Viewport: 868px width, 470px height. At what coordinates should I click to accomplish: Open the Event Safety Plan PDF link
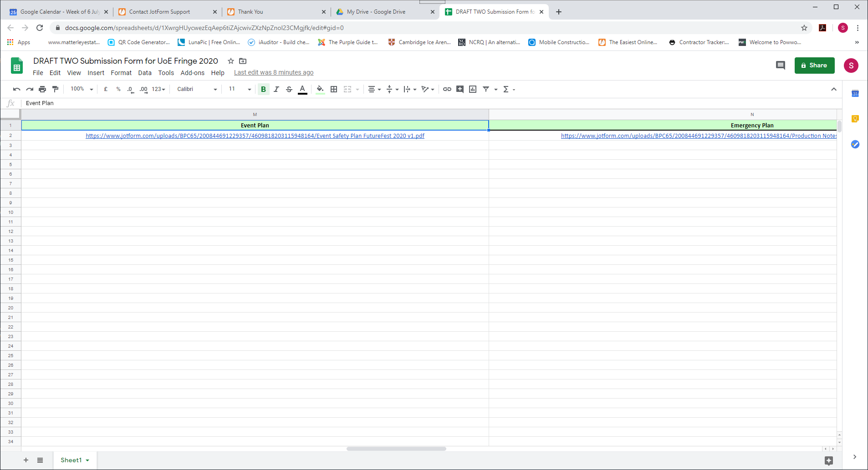[255, 136]
